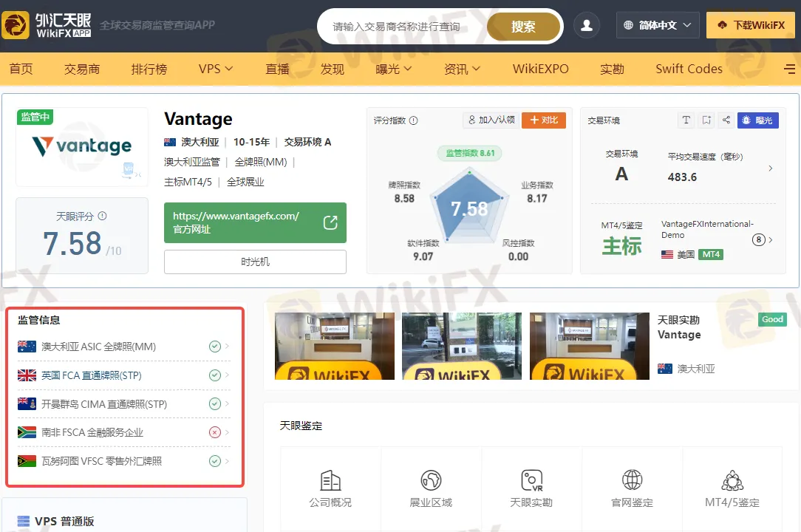Viewport: 801px width, 532px height.
Task: Open 排行榜 in the navigation bar
Action: tap(149, 69)
